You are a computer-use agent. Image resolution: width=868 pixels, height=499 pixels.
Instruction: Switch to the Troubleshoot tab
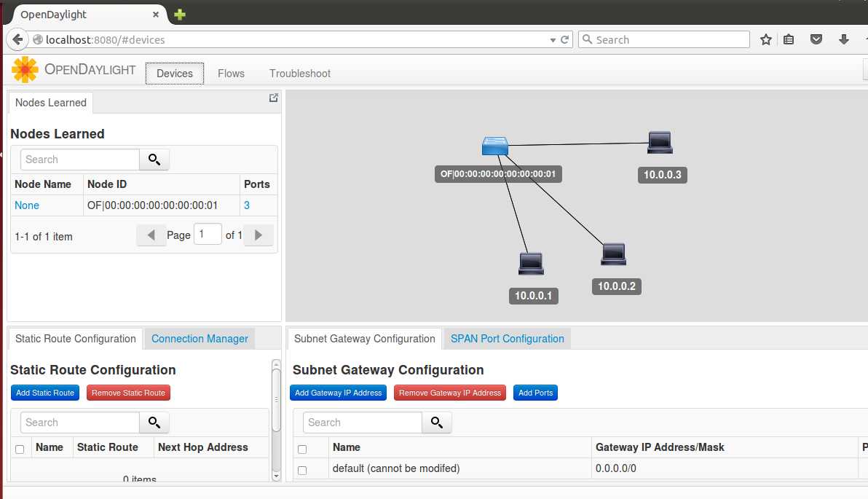click(299, 73)
